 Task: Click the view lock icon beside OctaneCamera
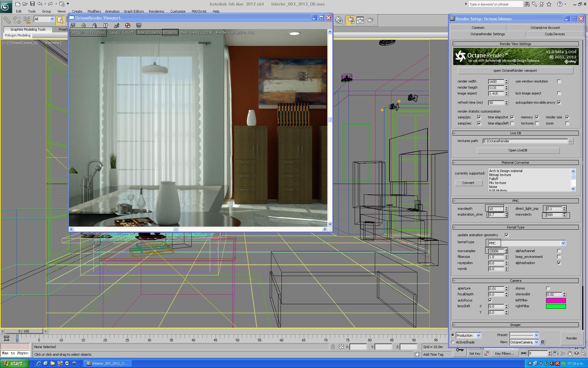[542, 342]
